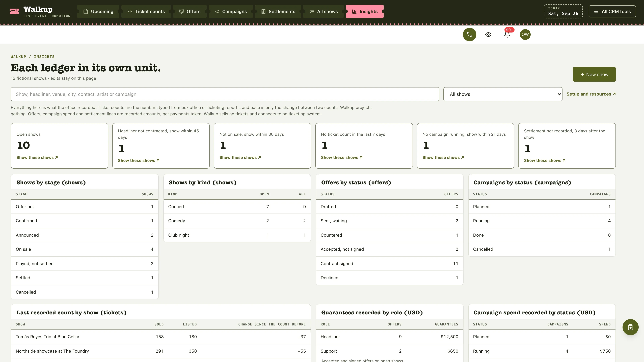Show shows with headliner not contracted

tap(139, 160)
